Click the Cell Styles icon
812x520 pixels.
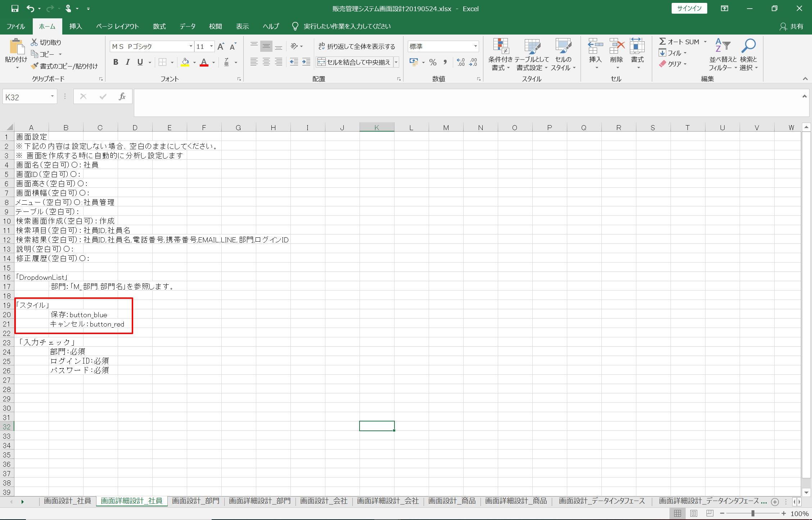pos(563,46)
